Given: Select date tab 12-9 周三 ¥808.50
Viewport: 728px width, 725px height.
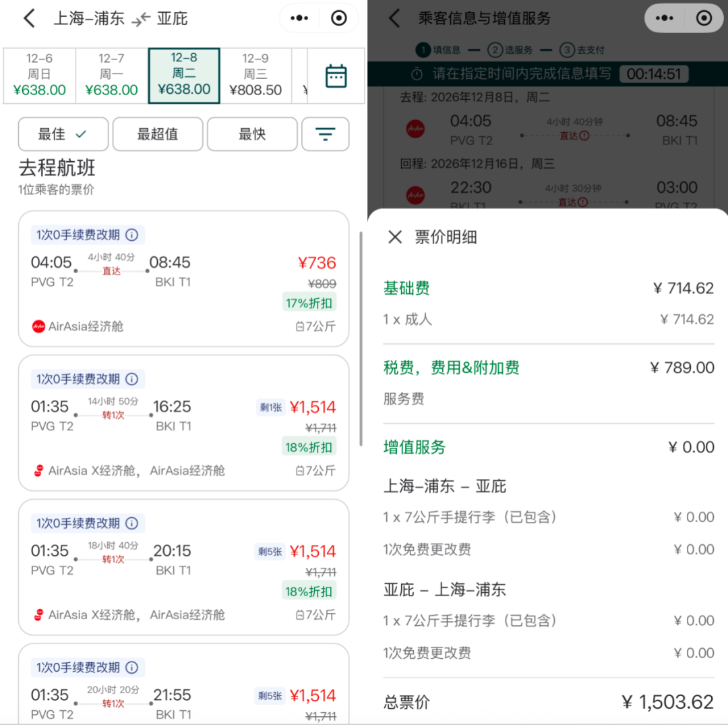Looking at the screenshot, I should (x=255, y=75).
